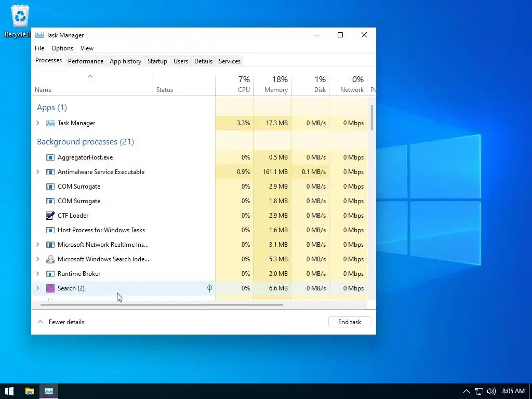Collapse view with Fewer details
This screenshot has height=399, width=532.
tap(61, 322)
